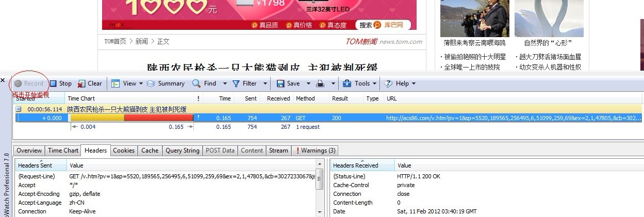Open the TOM首页 breadcrumb link

point(115,42)
